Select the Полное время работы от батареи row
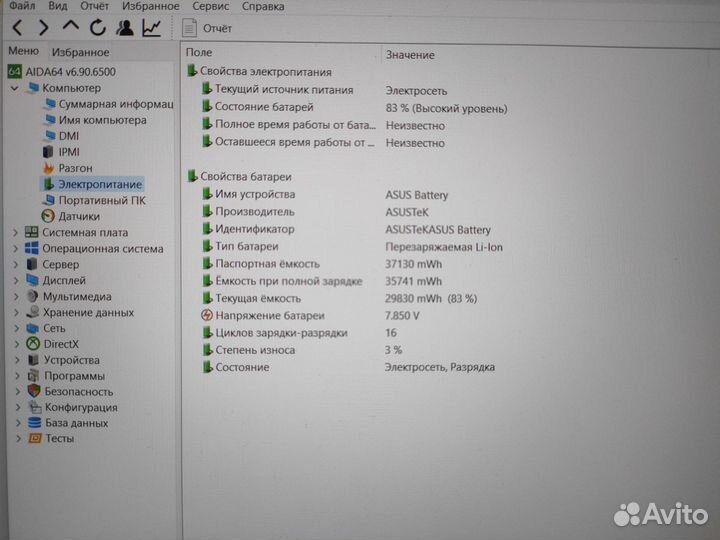This screenshot has width=720, height=540. (323, 125)
